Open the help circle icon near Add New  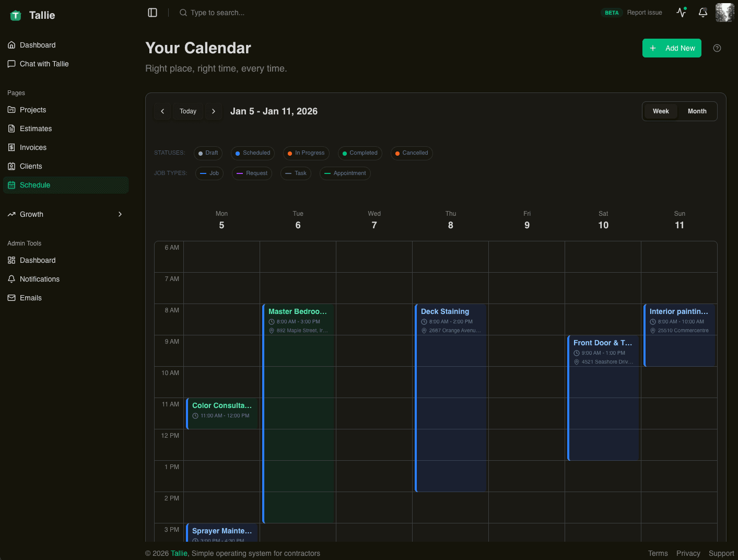717,48
